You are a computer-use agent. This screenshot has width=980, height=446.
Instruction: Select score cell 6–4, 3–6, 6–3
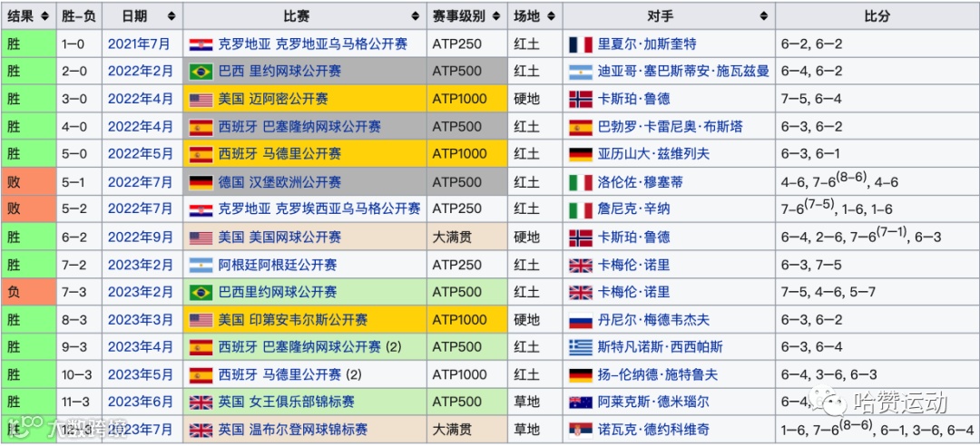877,375
